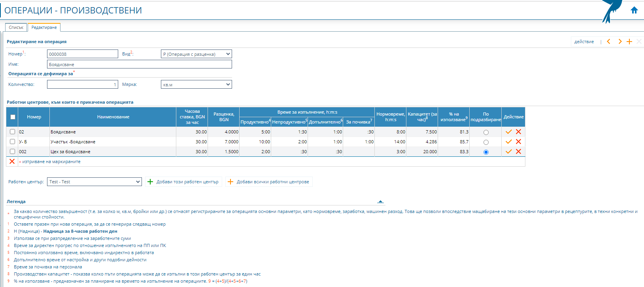
Task: Click Добави този работен център button
Action: pyautogui.click(x=183, y=182)
